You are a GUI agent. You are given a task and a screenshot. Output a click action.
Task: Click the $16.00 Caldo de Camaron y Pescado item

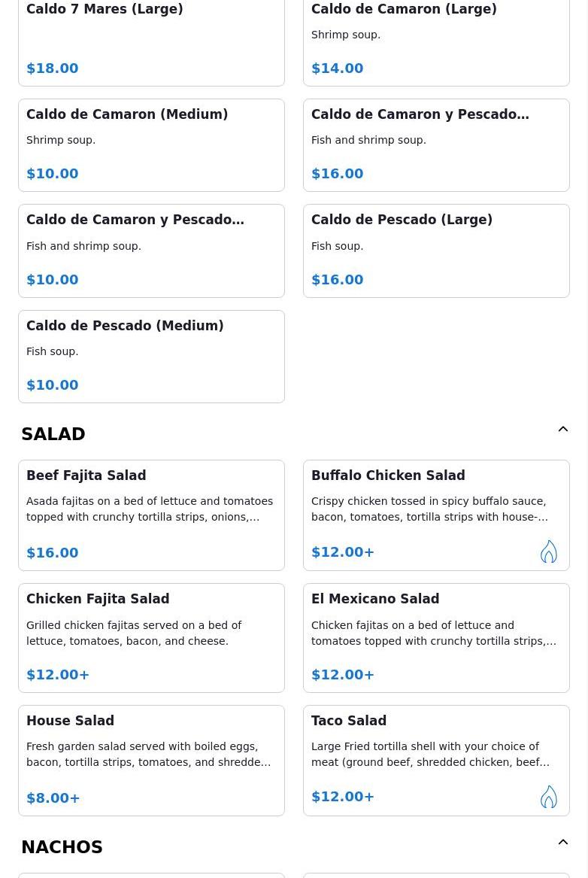pos(436,145)
